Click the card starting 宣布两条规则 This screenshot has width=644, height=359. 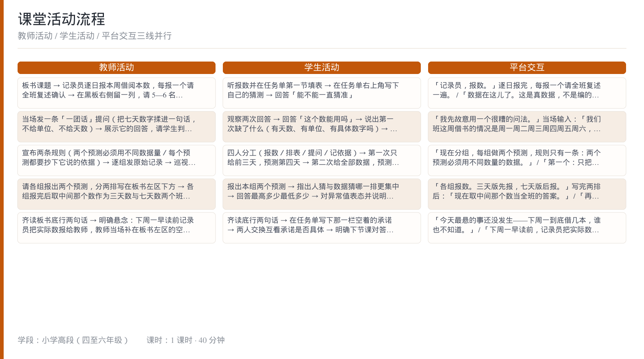[x=116, y=160]
